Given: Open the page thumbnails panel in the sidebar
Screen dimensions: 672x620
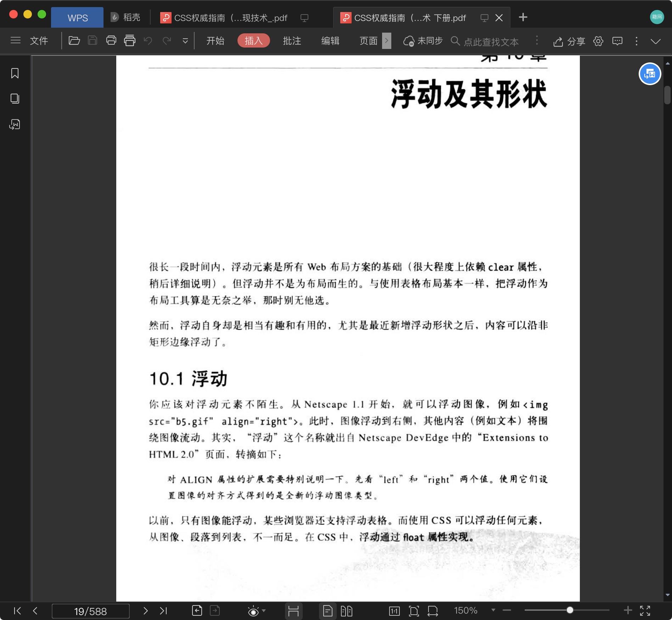Looking at the screenshot, I should click(x=15, y=99).
